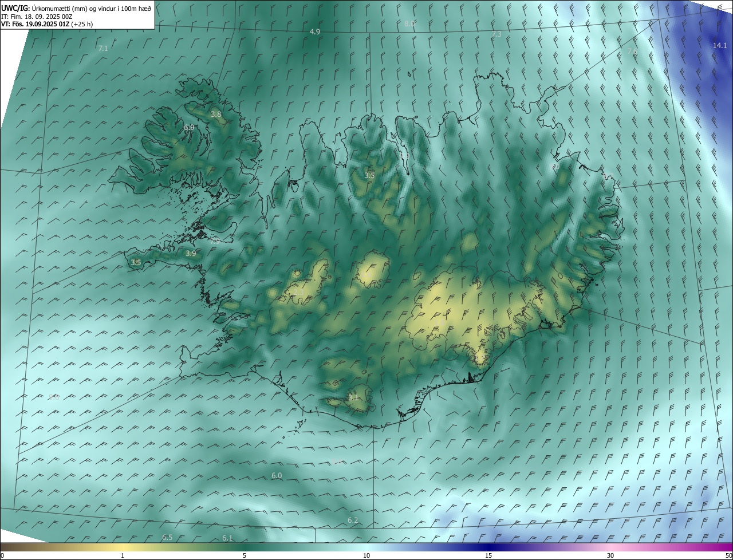Click the 4.9 value label
The height and width of the screenshot is (560, 733).
[315, 32]
